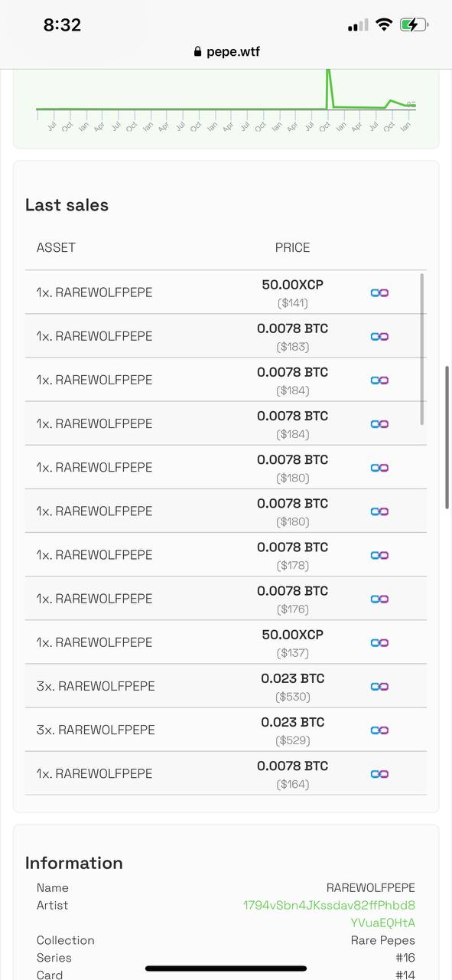Click the page scrollbar at right edge
This screenshot has width=452, height=980.
447,437
